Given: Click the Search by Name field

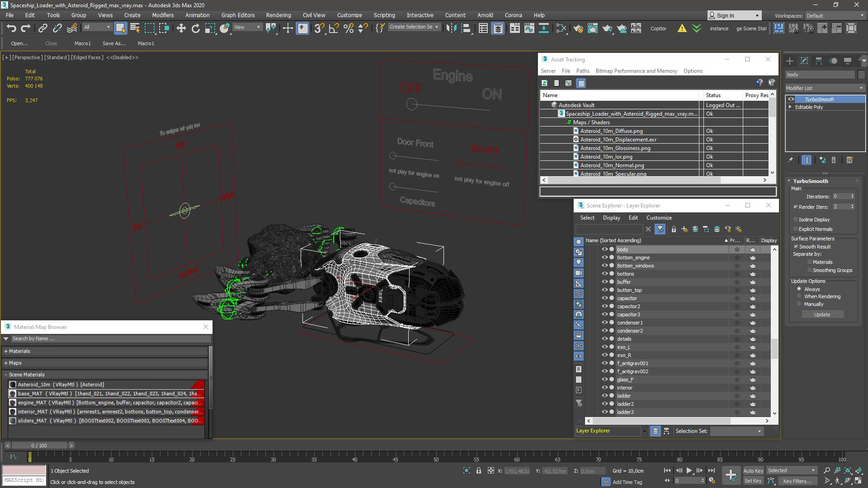Looking at the screenshot, I should (x=110, y=338).
